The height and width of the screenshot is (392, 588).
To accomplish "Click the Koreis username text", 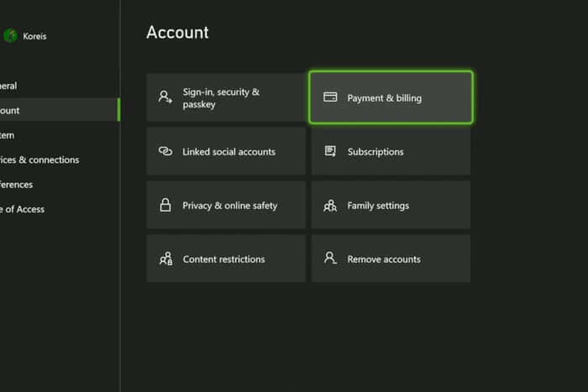I will pos(35,35).
